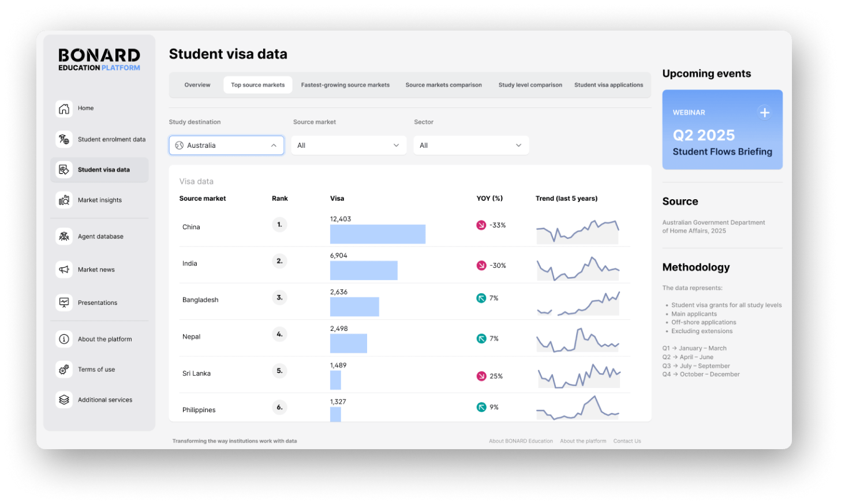
Task: Open Additional services from the sidebar
Action: (64, 400)
